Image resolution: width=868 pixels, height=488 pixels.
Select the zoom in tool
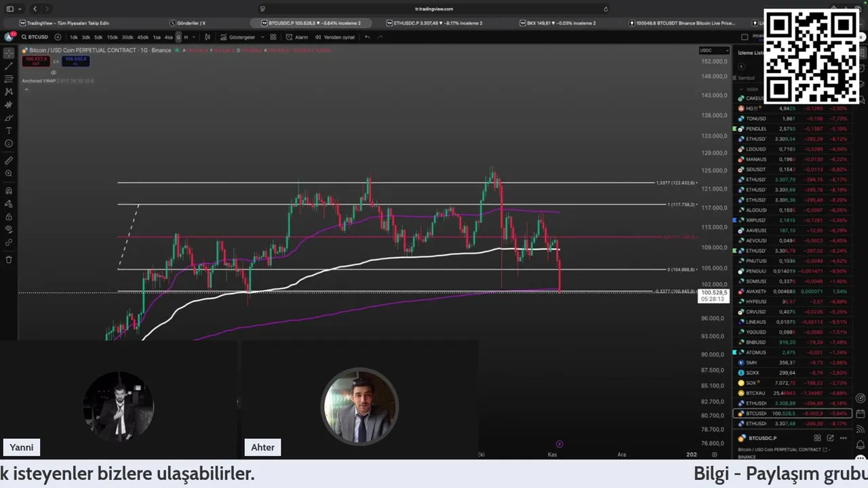tap(9, 174)
